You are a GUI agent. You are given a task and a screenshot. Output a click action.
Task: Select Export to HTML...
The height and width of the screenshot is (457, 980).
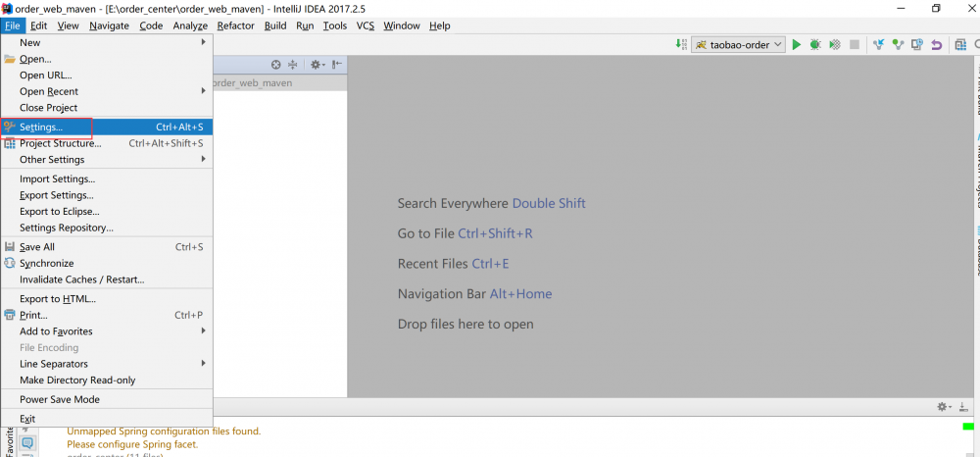[x=107, y=299]
